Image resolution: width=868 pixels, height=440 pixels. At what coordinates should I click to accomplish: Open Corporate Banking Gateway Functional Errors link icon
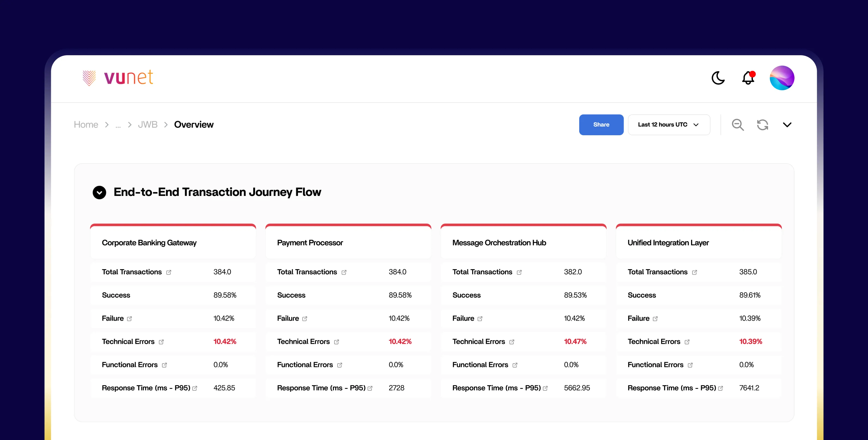164,365
